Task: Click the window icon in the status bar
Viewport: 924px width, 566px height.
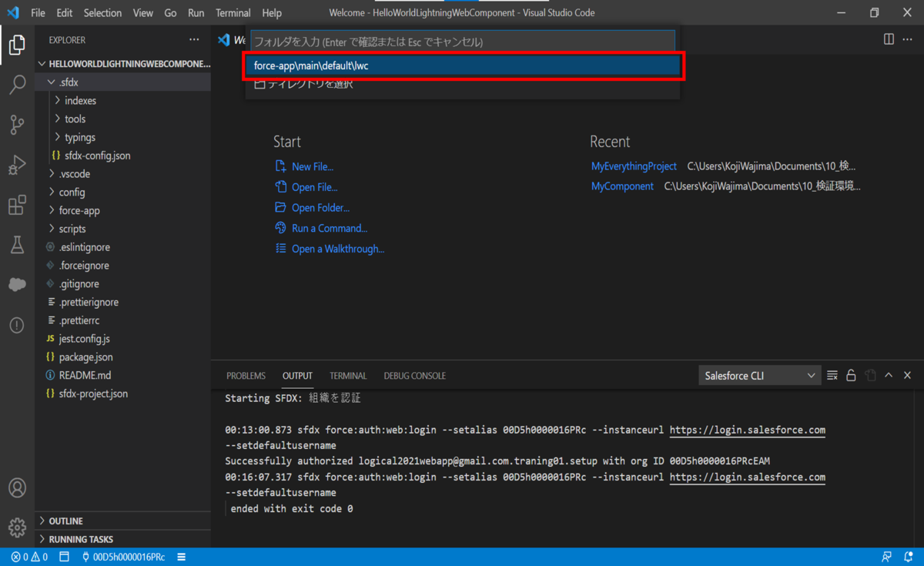Action: [x=65, y=557]
